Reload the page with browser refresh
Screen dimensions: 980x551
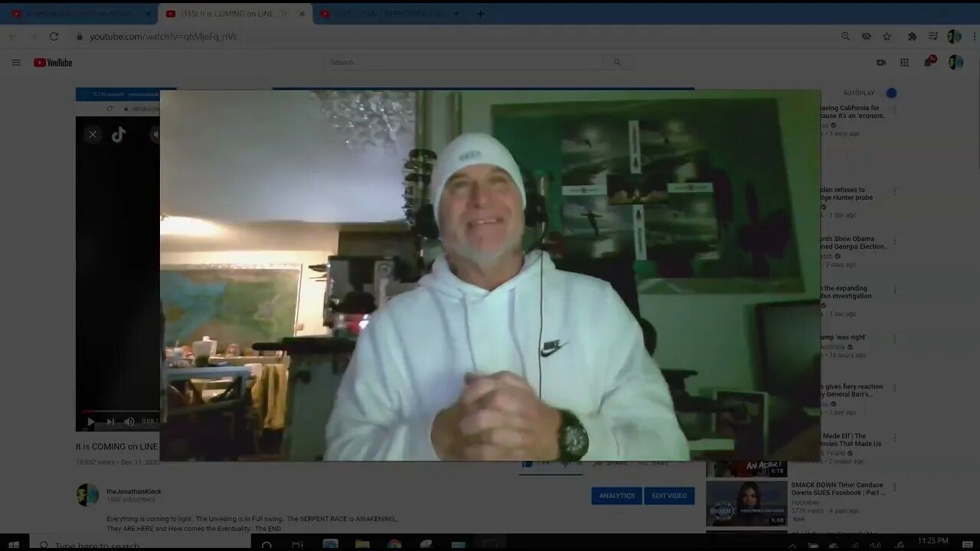pos(54,36)
